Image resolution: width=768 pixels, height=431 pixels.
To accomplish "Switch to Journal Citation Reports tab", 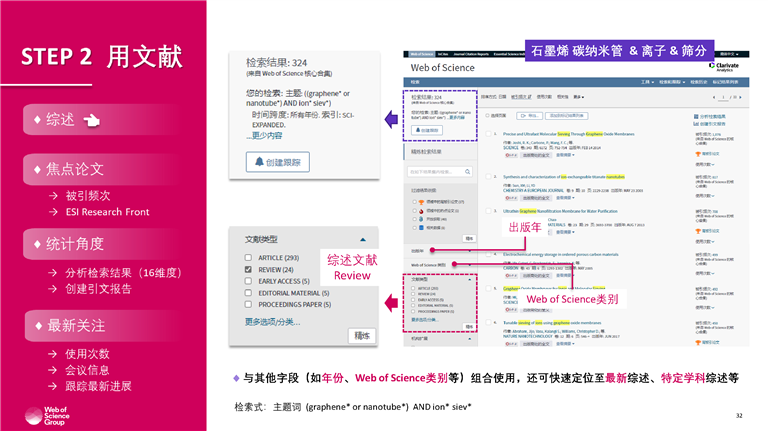I will tap(471, 54).
